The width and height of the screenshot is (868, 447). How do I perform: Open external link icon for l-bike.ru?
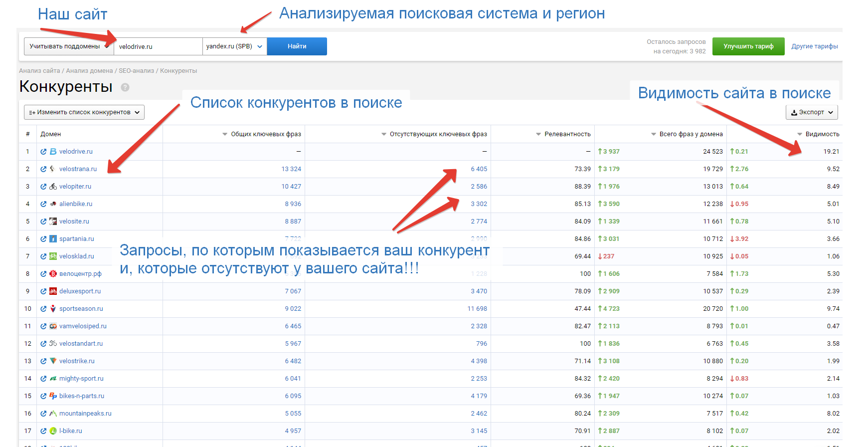click(x=43, y=431)
